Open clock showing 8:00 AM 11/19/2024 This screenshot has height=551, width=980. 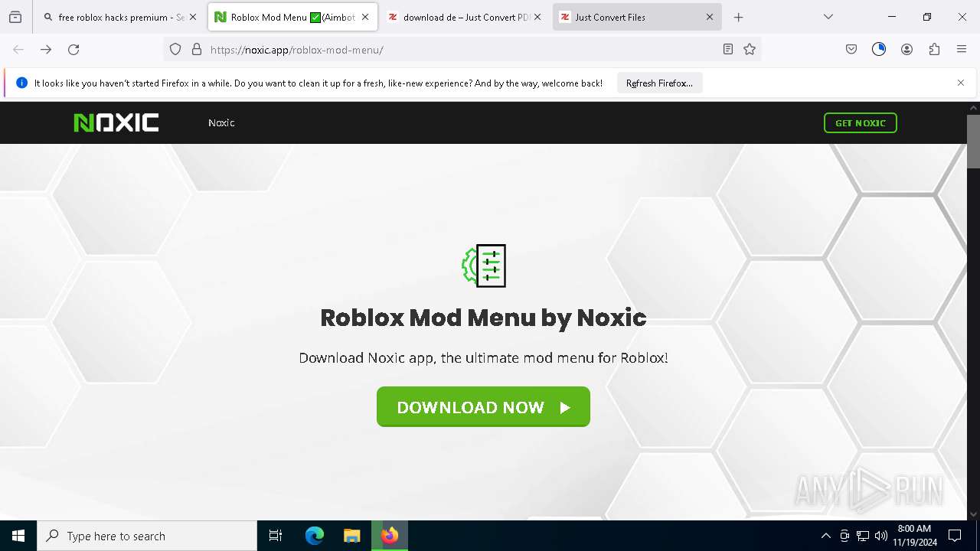914,536
